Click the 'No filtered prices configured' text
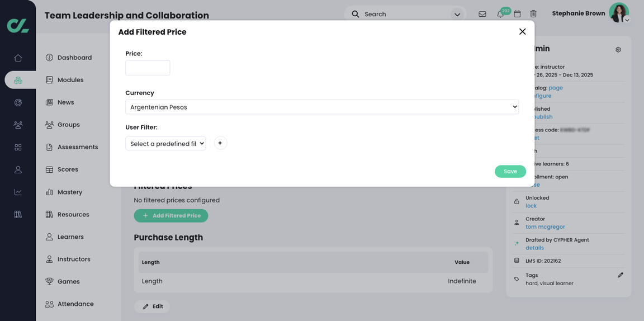 pyautogui.click(x=177, y=200)
